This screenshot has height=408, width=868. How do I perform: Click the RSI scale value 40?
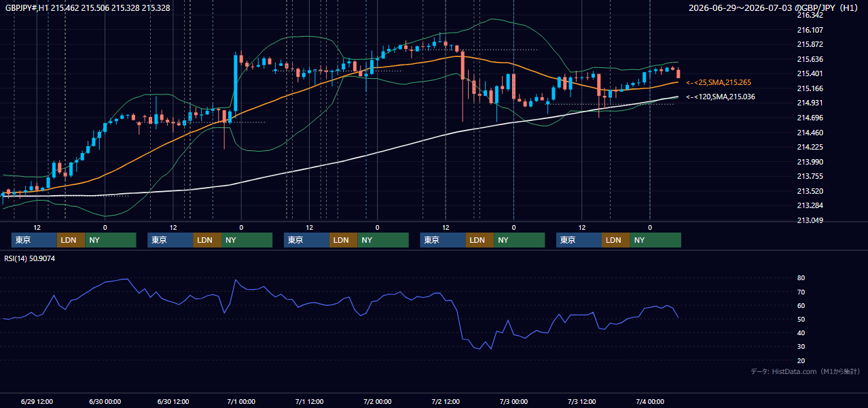click(801, 333)
